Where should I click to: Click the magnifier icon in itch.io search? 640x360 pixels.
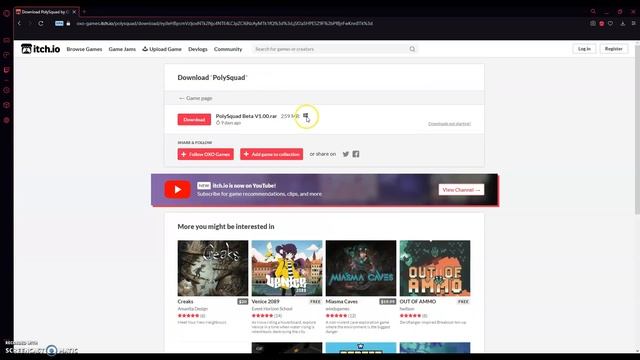point(412,49)
